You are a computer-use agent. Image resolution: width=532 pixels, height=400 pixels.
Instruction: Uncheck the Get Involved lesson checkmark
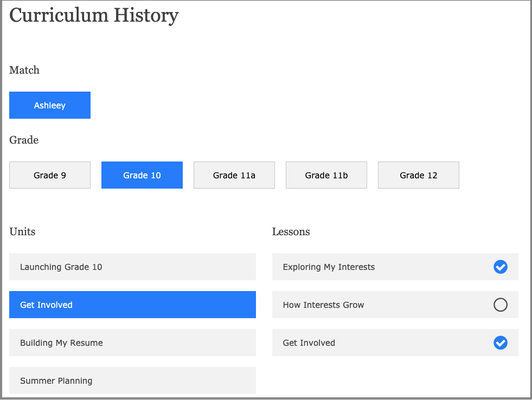(500, 343)
